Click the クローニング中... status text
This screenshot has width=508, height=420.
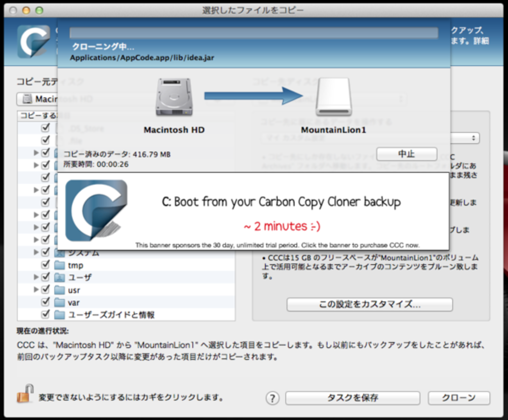[103, 47]
